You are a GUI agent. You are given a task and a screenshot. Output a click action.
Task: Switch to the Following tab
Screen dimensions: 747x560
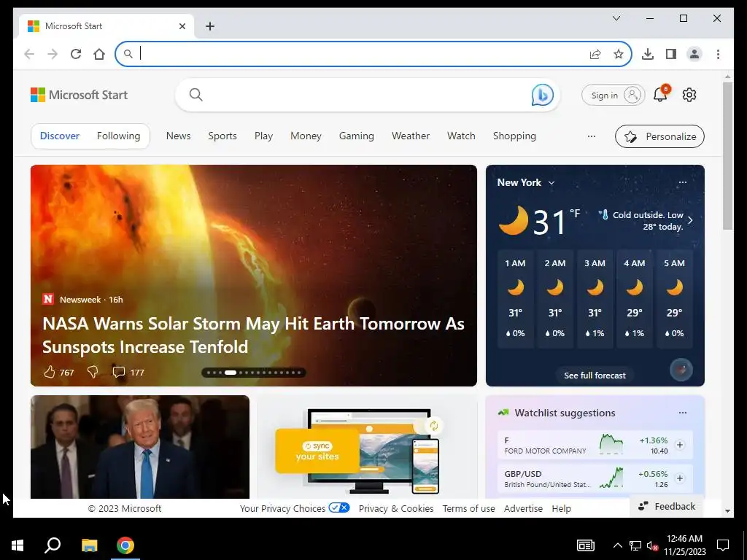119,136
